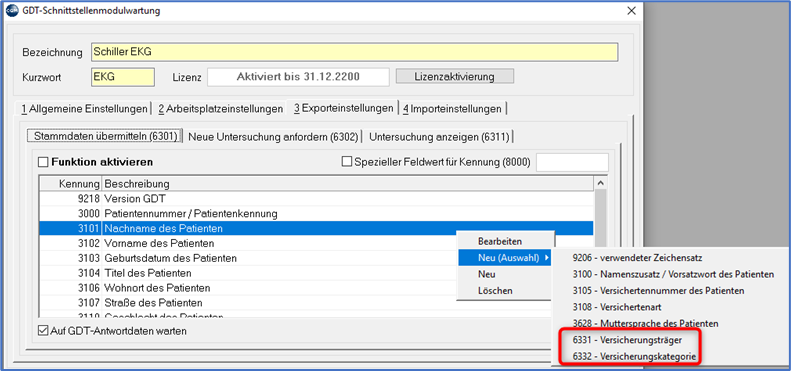Tick Spezieller Feldwert für Kennung (8000)
Viewport: 791px width, 371px height.
[347, 162]
